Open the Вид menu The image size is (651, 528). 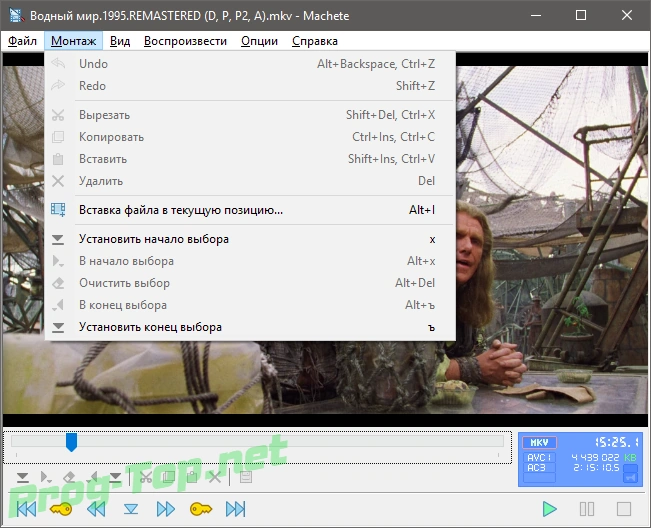click(120, 41)
